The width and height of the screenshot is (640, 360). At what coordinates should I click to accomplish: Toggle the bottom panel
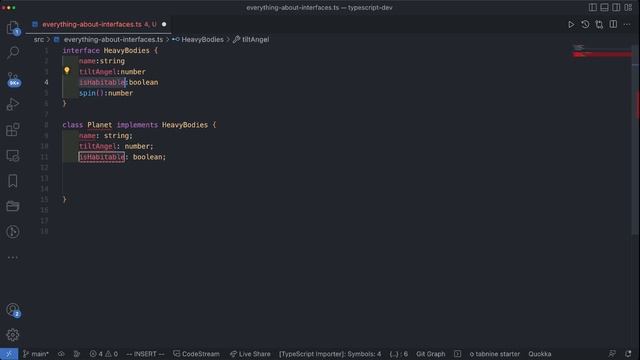[x=604, y=7]
